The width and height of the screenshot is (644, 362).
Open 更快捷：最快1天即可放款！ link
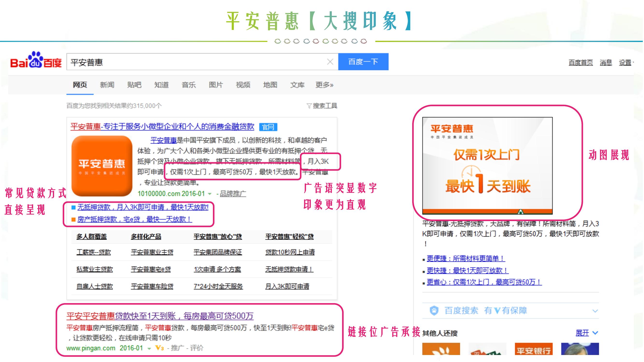coord(467,270)
